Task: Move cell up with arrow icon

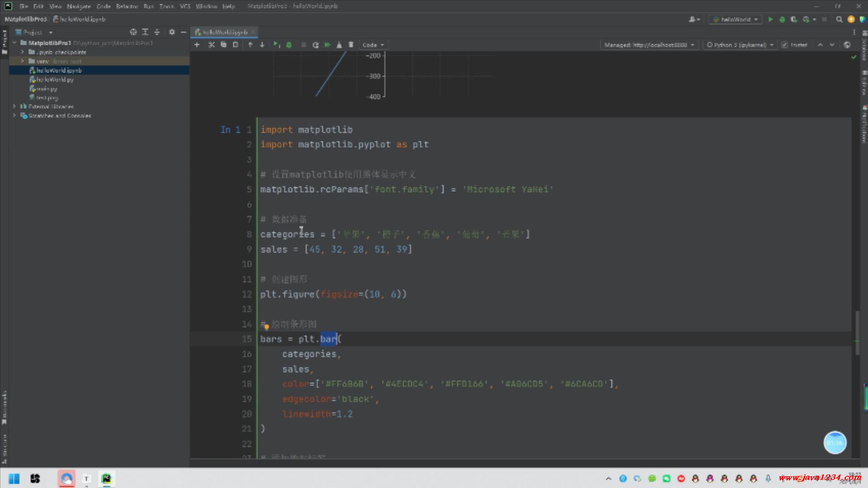Action: pos(250,45)
